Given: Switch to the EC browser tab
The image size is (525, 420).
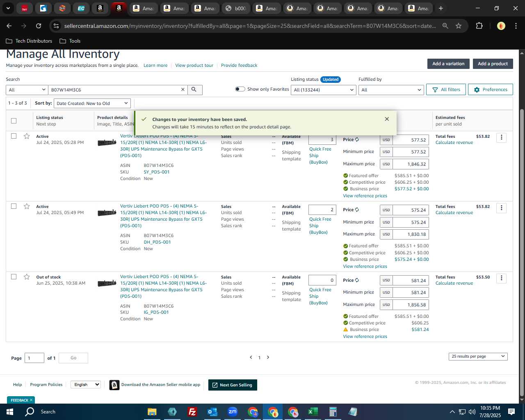Looking at the screenshot, I should pyautogui.click(x=81, y=8).
